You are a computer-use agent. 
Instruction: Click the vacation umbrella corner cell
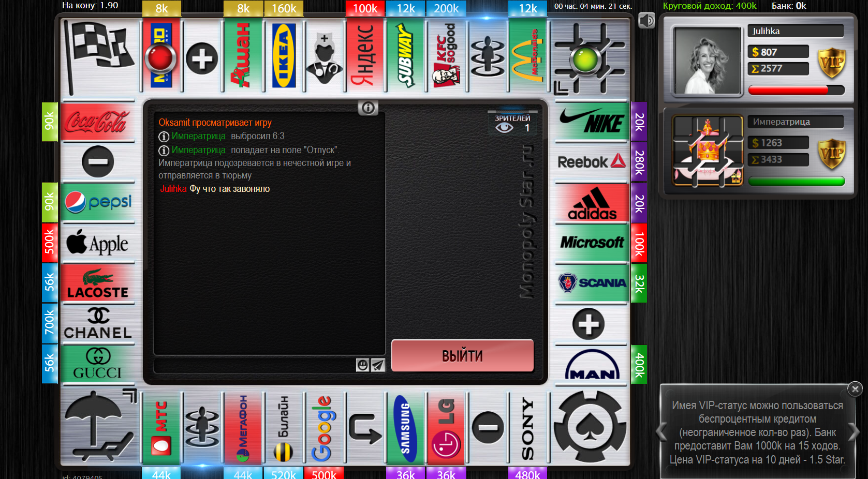pos(99,427)
